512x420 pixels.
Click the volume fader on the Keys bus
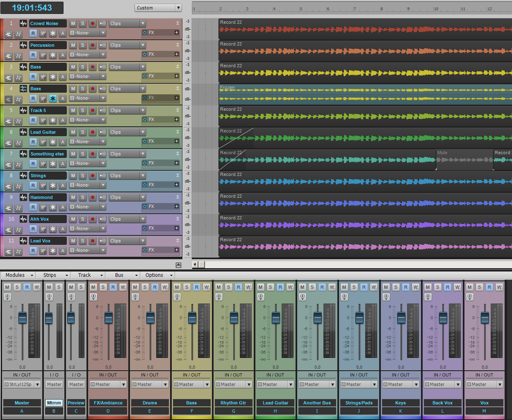[401, 317]
